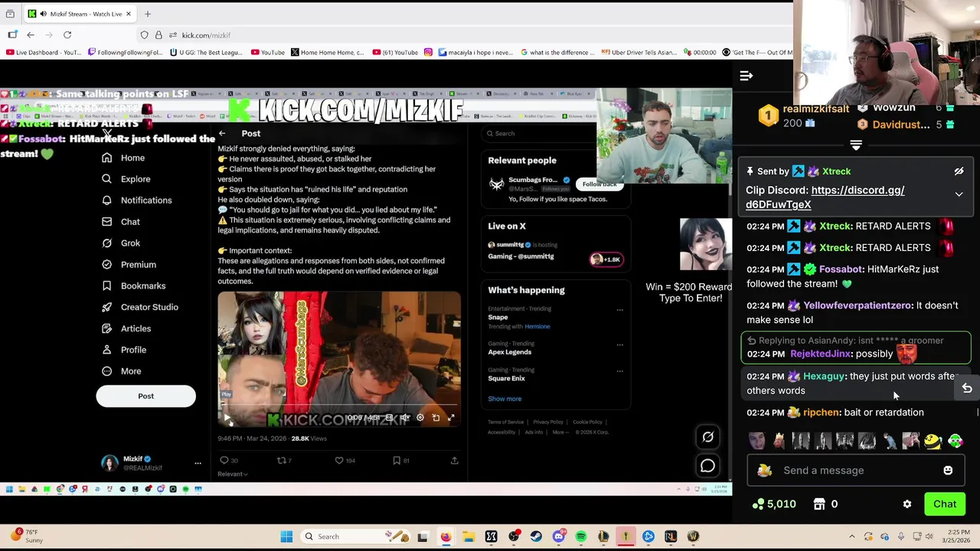
Task: Mute the Mizkif Stream tab audio
Action: (x=42, y=14)
